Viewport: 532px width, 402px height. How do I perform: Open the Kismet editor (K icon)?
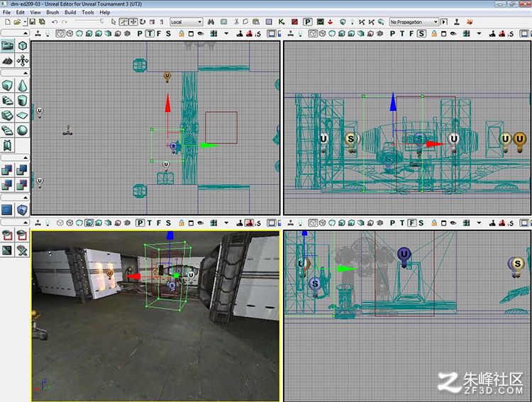pos(282,22)
